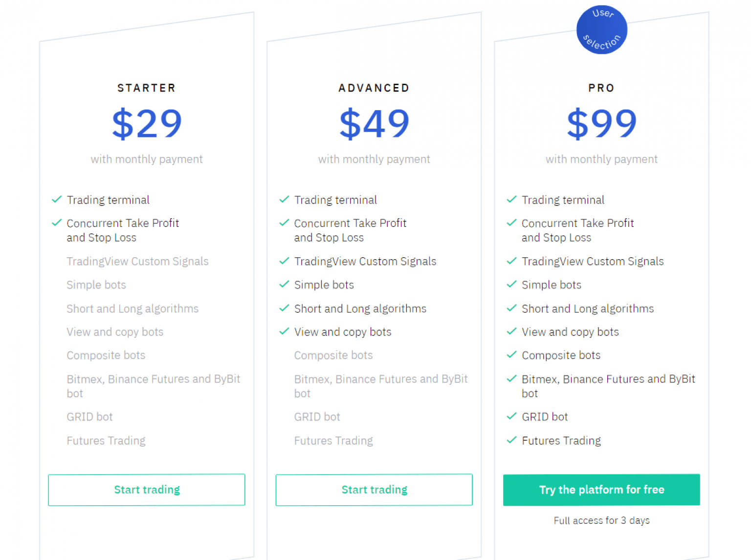
Task: Select Start trading under the Advanced plan
Action: (x=374, y=490)
